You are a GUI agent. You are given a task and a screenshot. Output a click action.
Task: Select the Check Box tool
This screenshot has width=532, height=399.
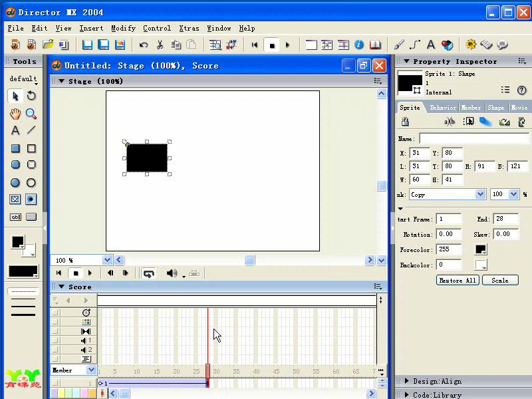(x=15, y=199)
